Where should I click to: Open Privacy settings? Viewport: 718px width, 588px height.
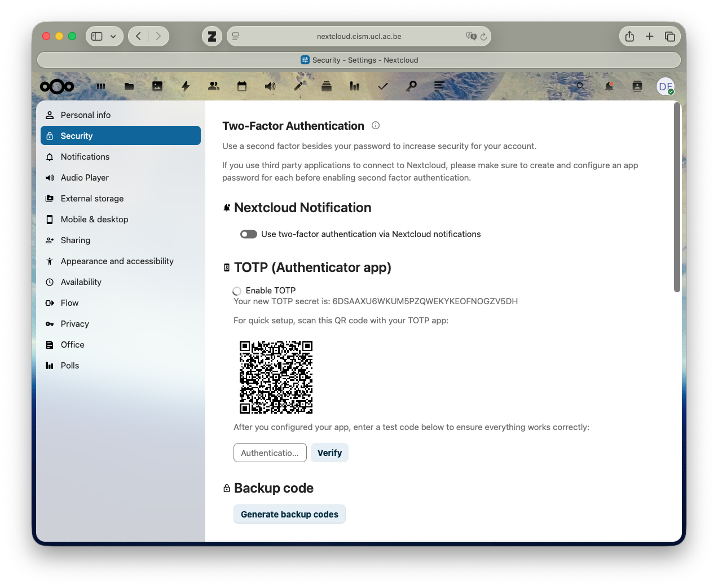(x=121, y=324)
